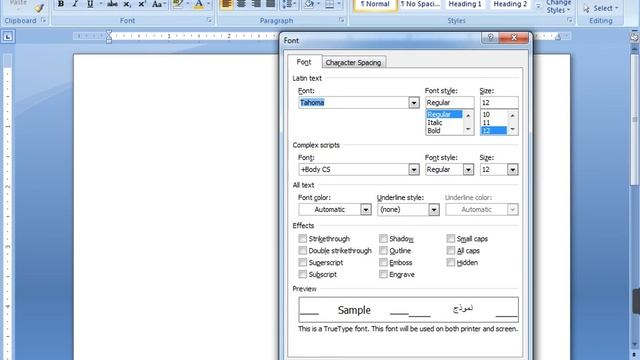Open the Change Case button
The image size is (640, 360).
click(x=158, y=4)
